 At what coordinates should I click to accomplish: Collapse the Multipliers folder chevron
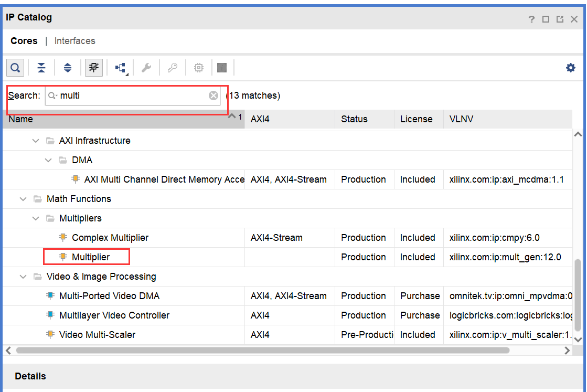36,218
